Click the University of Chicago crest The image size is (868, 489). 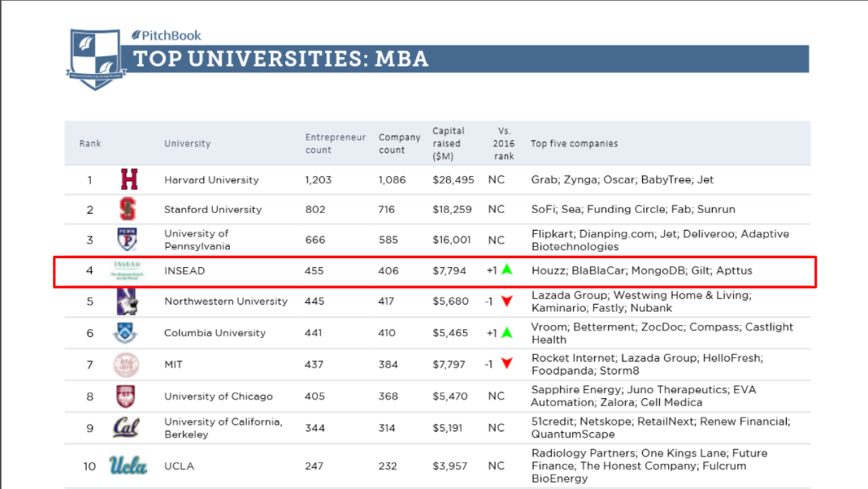pyautogui.click(x=126, y=396)
